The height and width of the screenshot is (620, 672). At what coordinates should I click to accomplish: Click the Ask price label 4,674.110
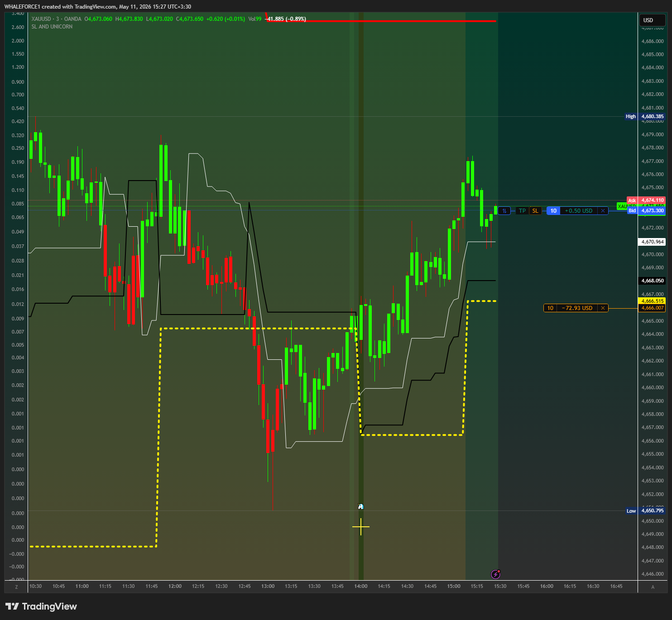tap(646, 200)
